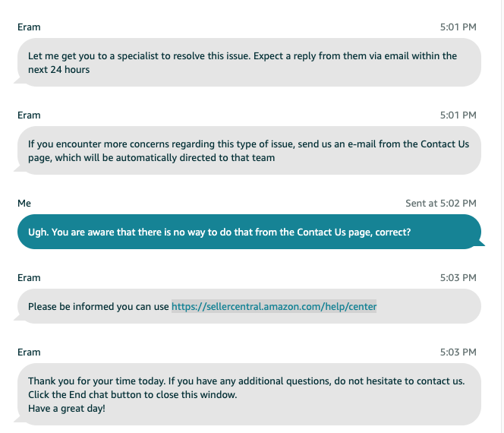The width and height of the screenshot is (504, 433).
Task: Click my teal sent message bubble
Action: pyautogui.click(x=249, y=232)
